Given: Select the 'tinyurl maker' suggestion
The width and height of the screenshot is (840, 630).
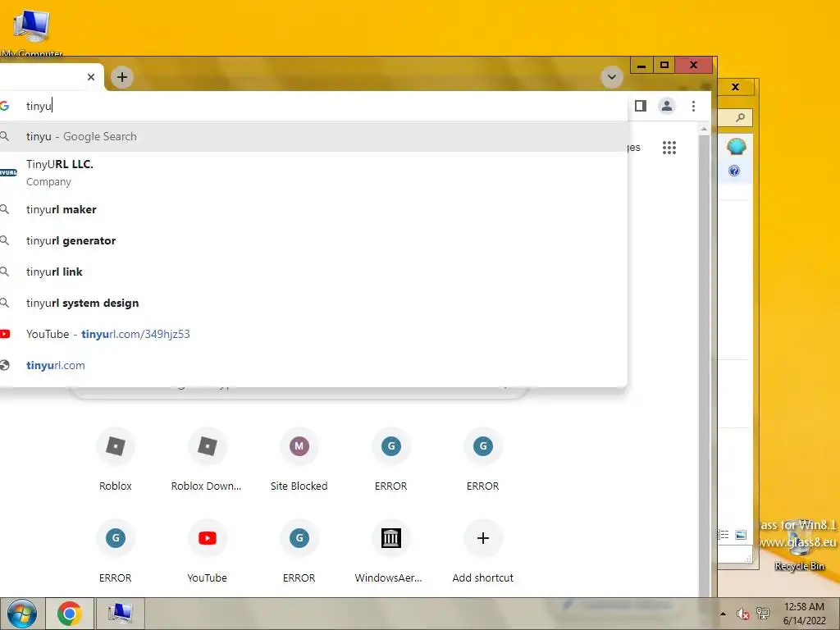Looking at the screenshot, I should pyautogui.click(x=313, y=209).
